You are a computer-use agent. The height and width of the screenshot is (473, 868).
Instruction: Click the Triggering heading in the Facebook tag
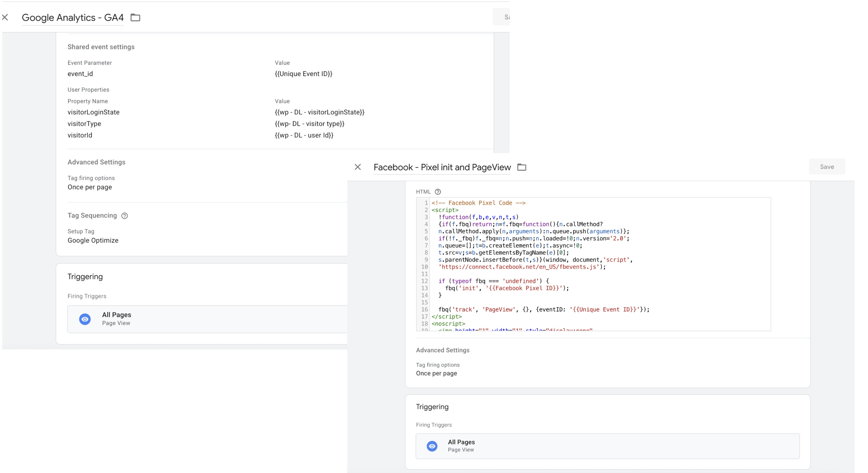point(432,407)
